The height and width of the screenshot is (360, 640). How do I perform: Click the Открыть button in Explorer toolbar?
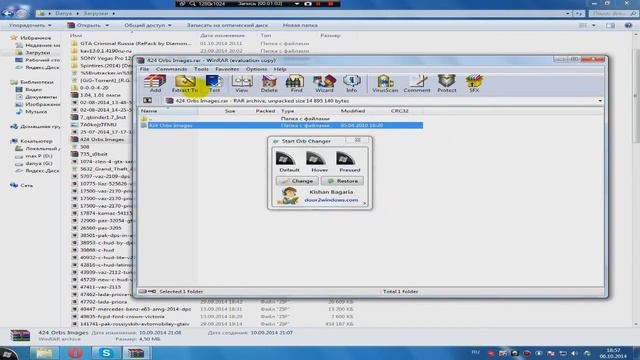85,25
